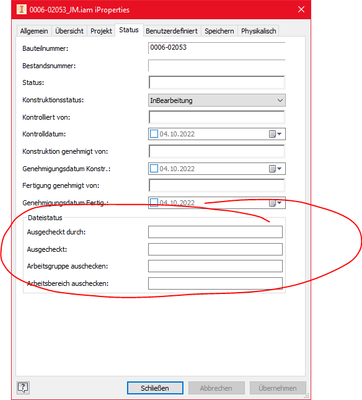The height and width of the screenshot is (400, 362).
Task: Open the Physikalisch tab
Action: [259, 31]
